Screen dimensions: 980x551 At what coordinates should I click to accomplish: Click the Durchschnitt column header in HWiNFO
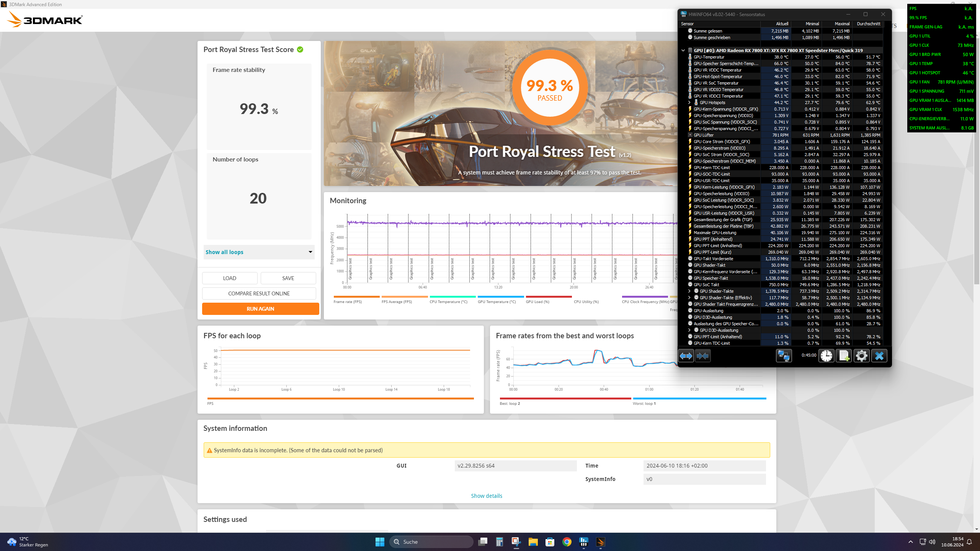pos(869,24)
